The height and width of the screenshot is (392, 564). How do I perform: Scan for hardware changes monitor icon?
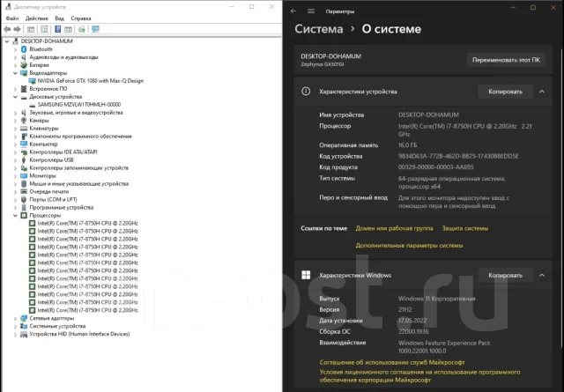tap(95, 29)
